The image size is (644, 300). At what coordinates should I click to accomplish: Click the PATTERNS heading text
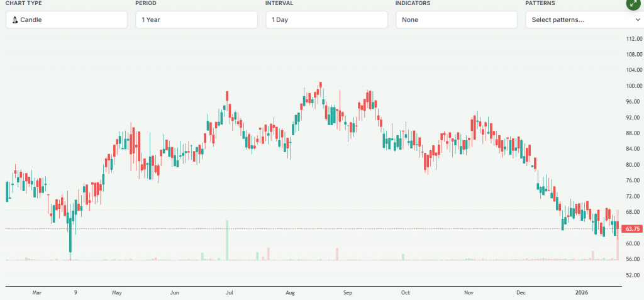pyautogui.click(x=540, y=3)
